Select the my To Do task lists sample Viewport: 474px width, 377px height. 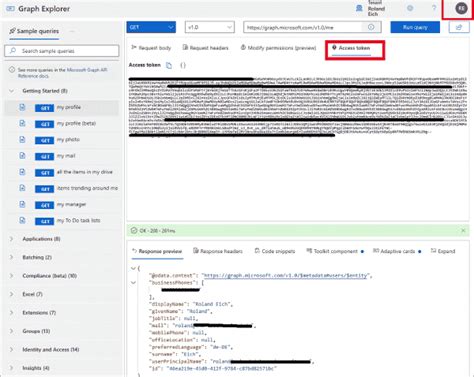[61, 220]
